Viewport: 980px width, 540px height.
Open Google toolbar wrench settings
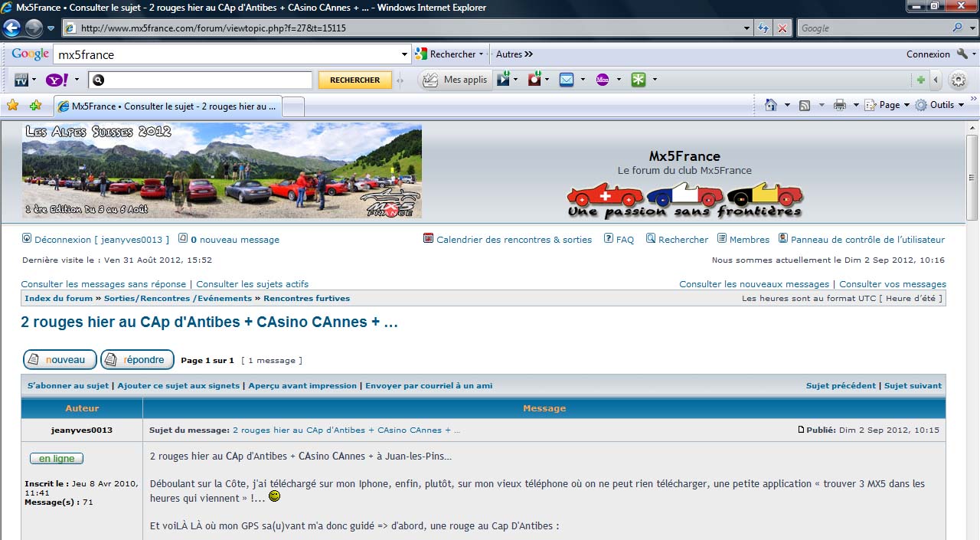click(x=963, y=54)
